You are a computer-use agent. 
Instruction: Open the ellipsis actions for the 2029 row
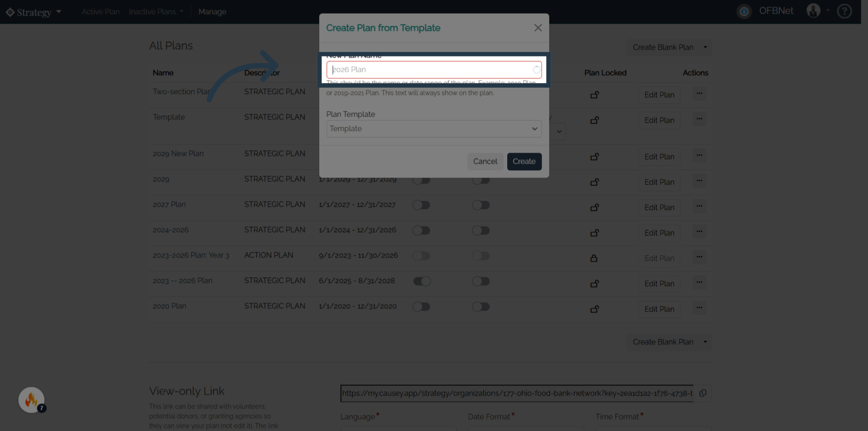coord(699,181)
